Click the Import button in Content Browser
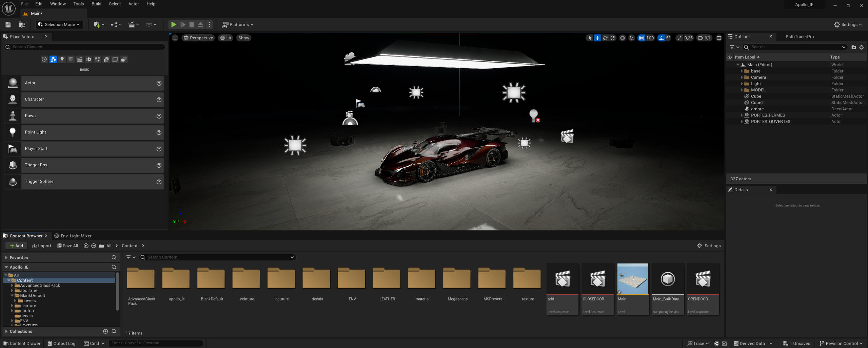Image resolution: width=868 pixels, height=348 pixels. coord(41,246)
